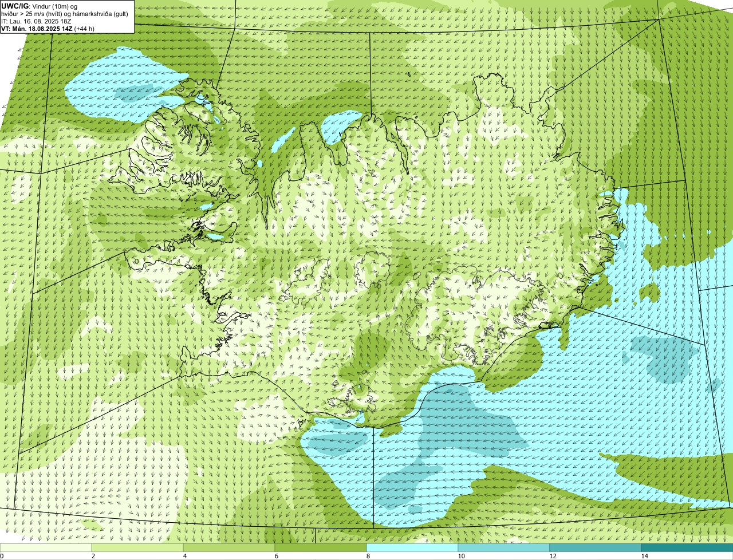Pick the teal 12–14 m/s legend swatch

click(596, 547)
